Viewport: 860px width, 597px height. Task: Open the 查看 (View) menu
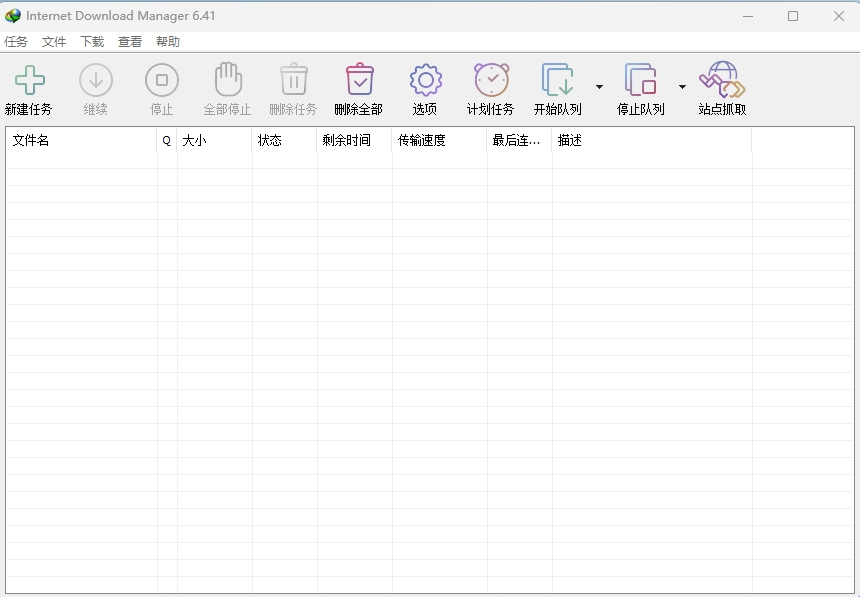click(130, 41)
